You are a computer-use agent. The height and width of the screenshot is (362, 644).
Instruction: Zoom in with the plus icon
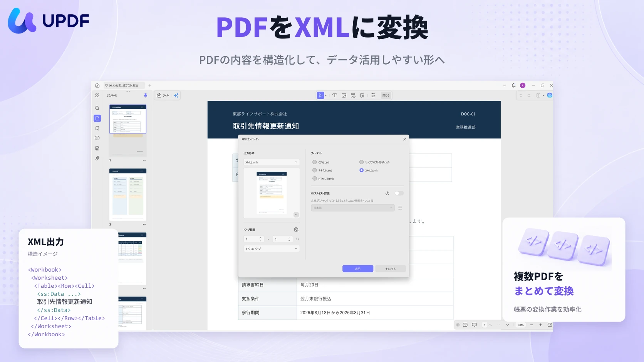[540, 325]
